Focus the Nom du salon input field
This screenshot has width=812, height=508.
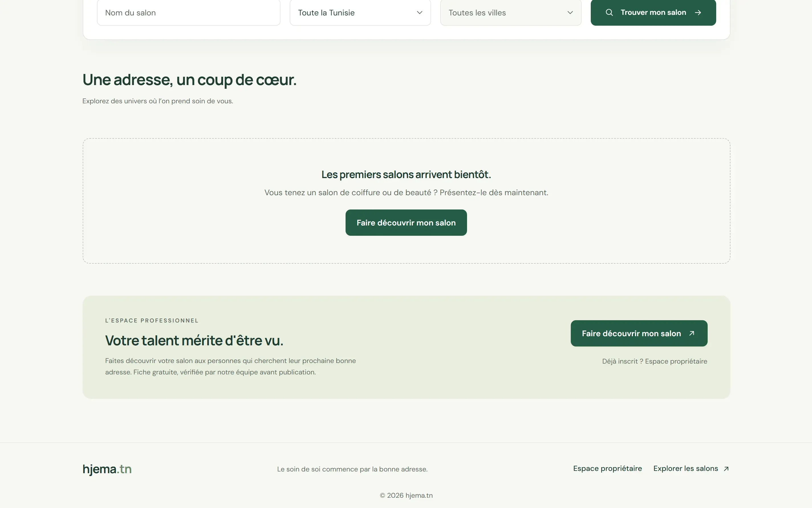coord(188,13)
